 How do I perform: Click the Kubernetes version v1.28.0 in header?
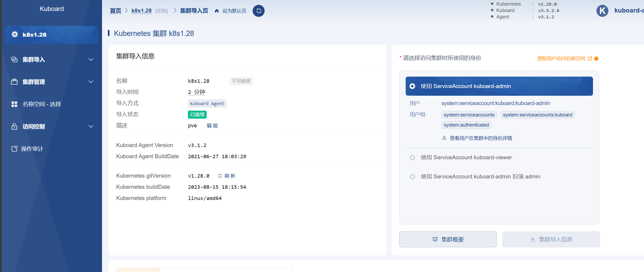(x=547, y=4)
